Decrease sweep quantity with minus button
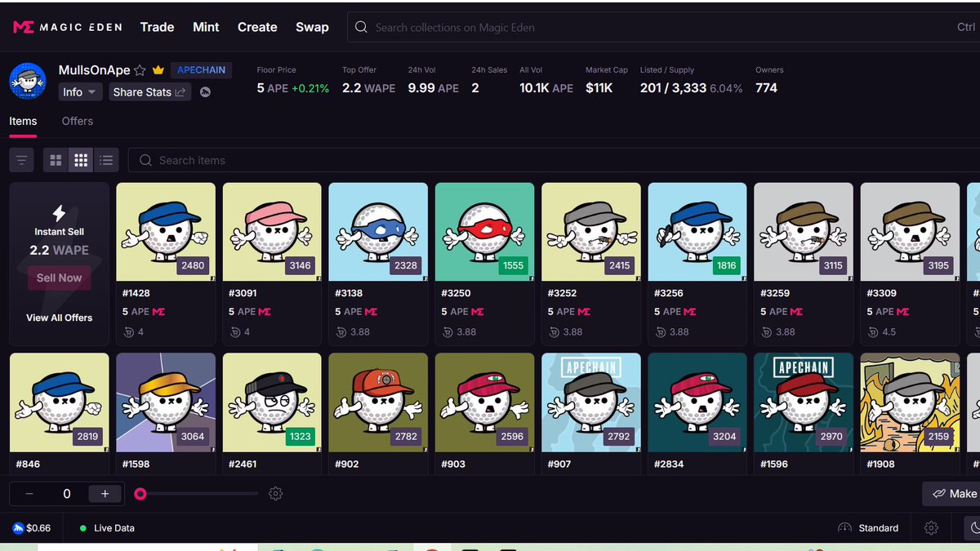 tap(29, 494)
